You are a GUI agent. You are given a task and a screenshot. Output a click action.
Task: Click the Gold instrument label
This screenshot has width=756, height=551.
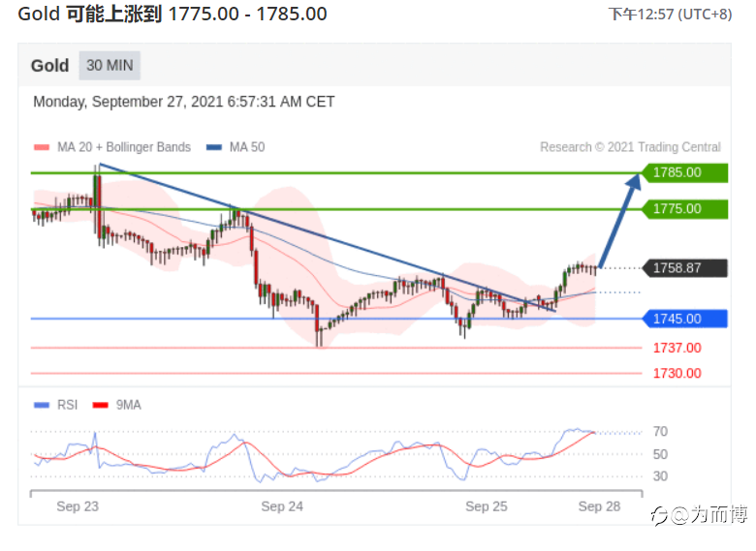point(49,66)
